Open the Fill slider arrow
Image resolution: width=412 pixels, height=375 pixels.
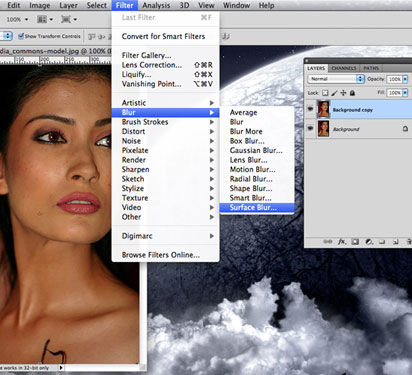tap(405, 93)
